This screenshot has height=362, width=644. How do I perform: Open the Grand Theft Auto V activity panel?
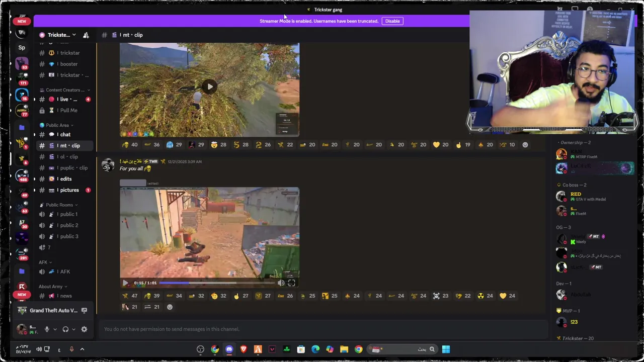53,310
